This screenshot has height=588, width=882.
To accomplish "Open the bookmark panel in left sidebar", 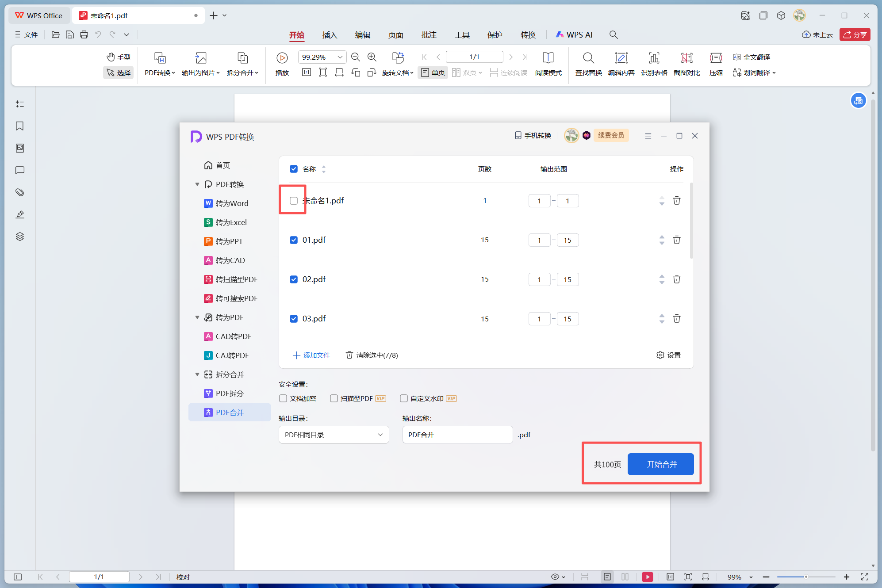I will coord(19,126).
